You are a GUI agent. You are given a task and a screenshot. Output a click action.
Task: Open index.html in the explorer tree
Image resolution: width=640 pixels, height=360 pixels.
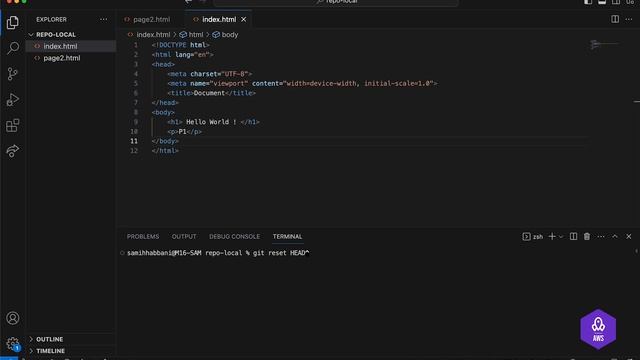pos(71,46)
